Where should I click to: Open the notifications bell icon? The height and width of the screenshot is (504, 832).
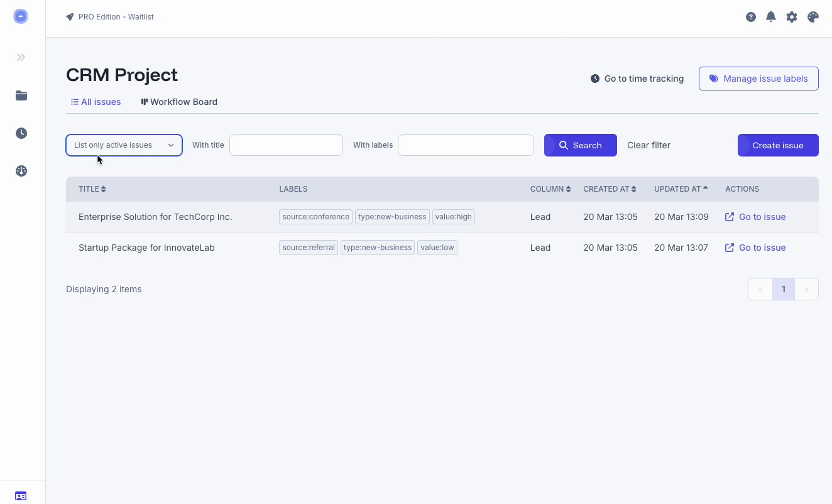[x=771, y=17]
